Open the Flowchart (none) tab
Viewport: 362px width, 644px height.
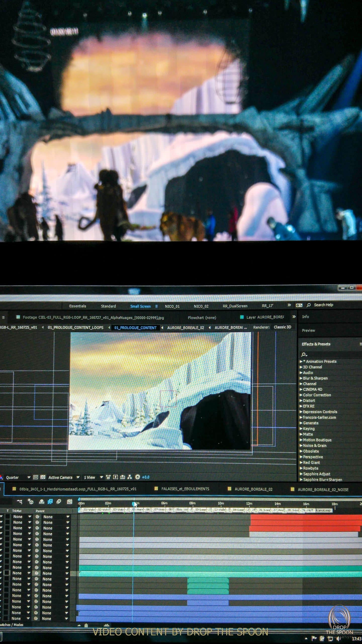coord(202,317)
